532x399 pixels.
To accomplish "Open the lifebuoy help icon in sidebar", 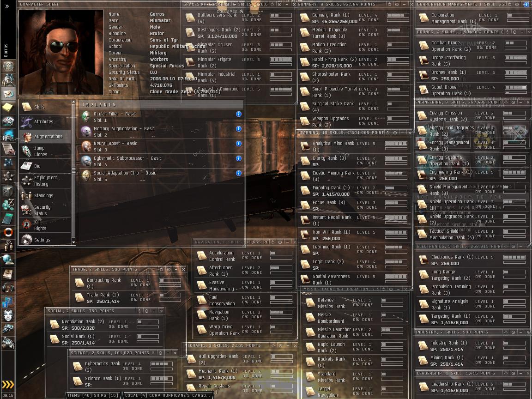I will point(8,232).
